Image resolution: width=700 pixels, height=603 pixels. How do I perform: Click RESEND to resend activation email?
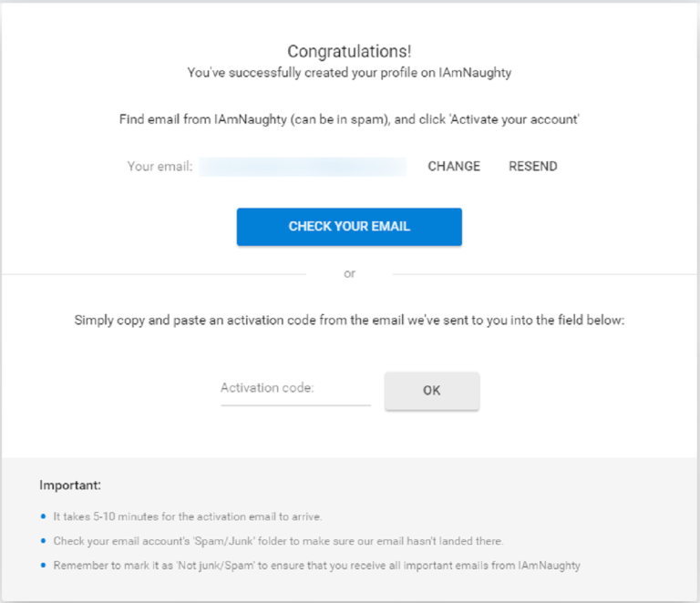[x=533, y=167]
